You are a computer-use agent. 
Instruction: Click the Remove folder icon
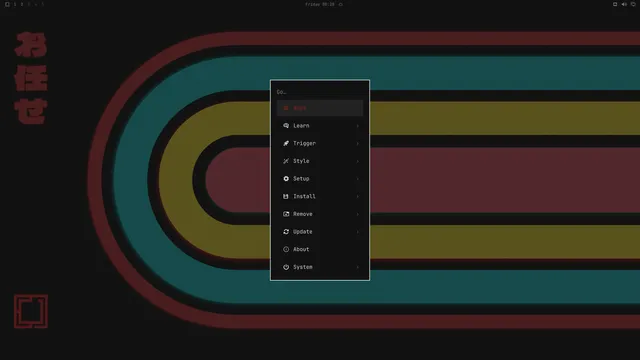(286, 214)
